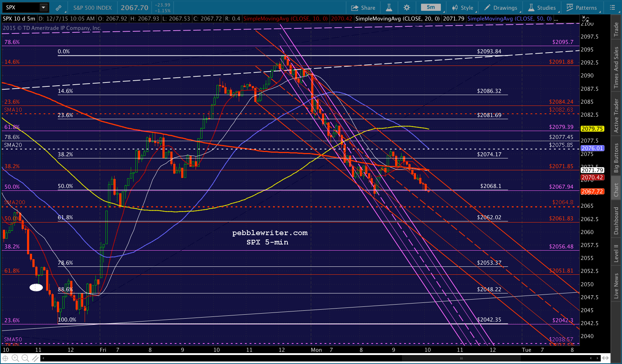
Task: Click the blue 2076.01 price axis bubble
Action: (592, 148)
